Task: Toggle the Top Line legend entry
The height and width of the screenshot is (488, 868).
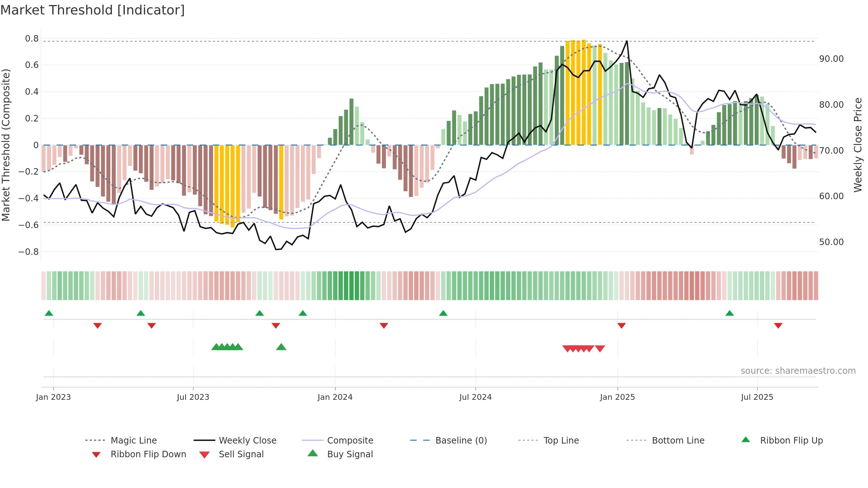Action: [x=549, y=440]
